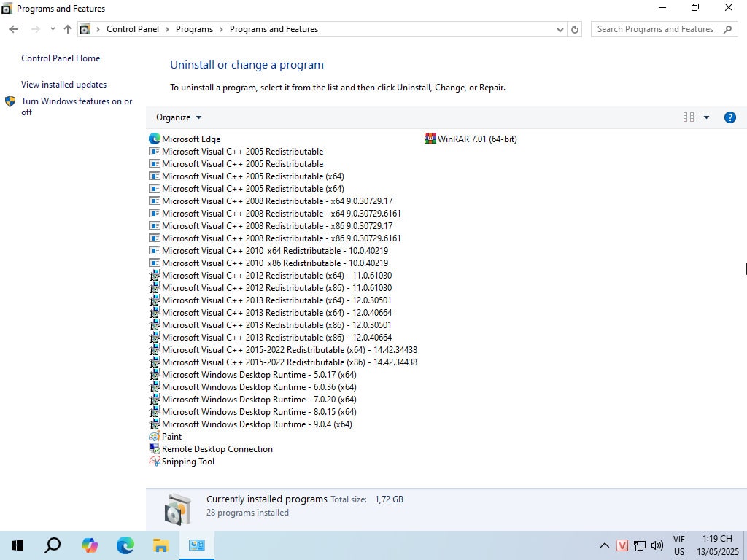Click the network tray icon
This screenshot has width=747, height=560.
point(639,545)
